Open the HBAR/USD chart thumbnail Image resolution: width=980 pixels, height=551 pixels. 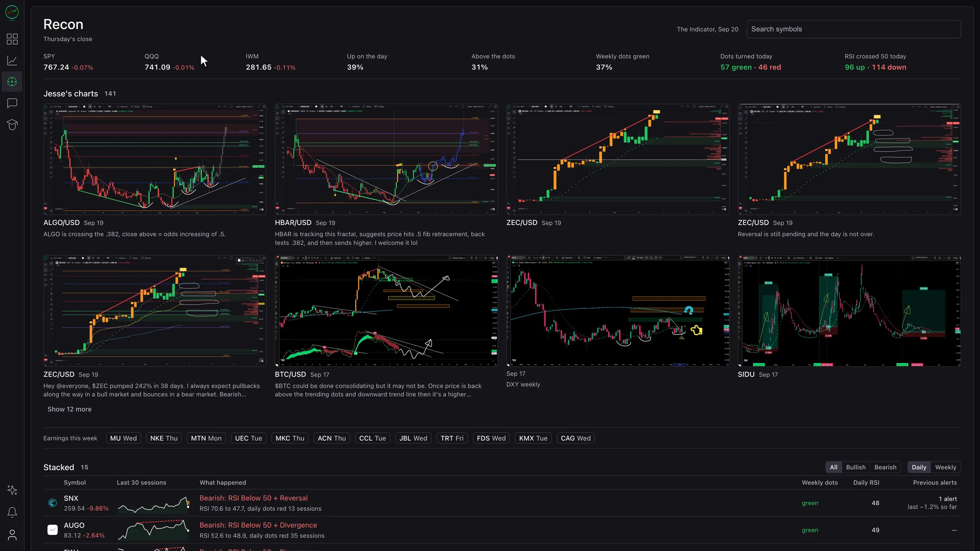pyautogui.click(x=386, y=159)
